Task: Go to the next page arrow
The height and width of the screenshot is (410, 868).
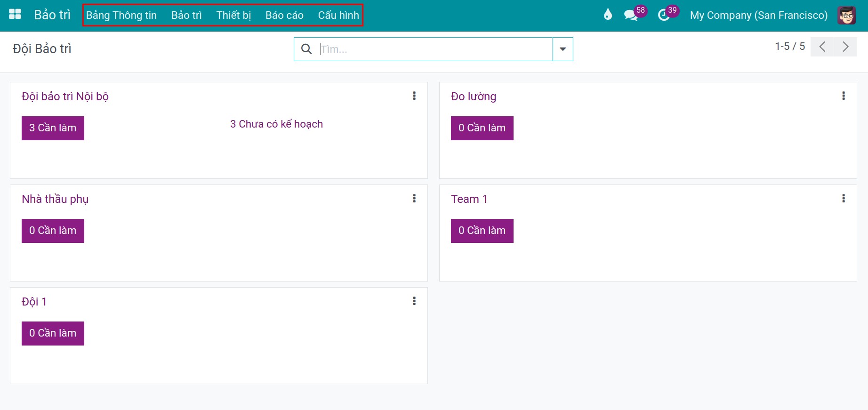Action: tap(845, 47)
